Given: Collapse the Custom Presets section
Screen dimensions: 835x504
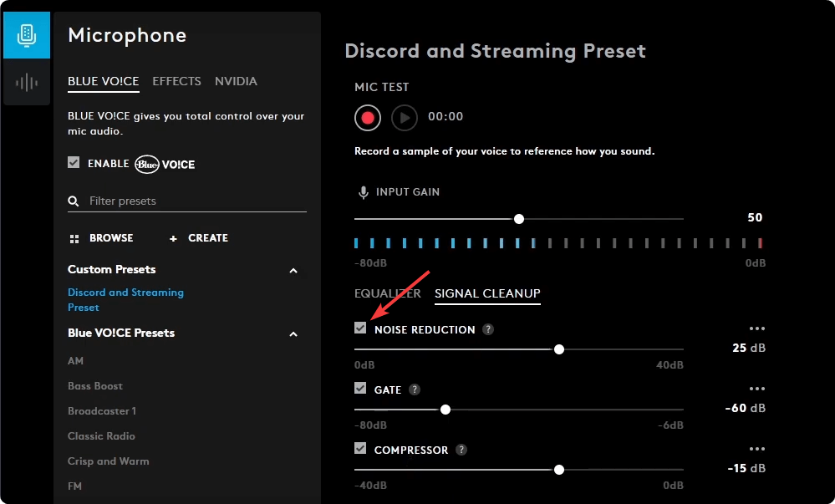Looking at the screenshot, I should pos(293,271).
